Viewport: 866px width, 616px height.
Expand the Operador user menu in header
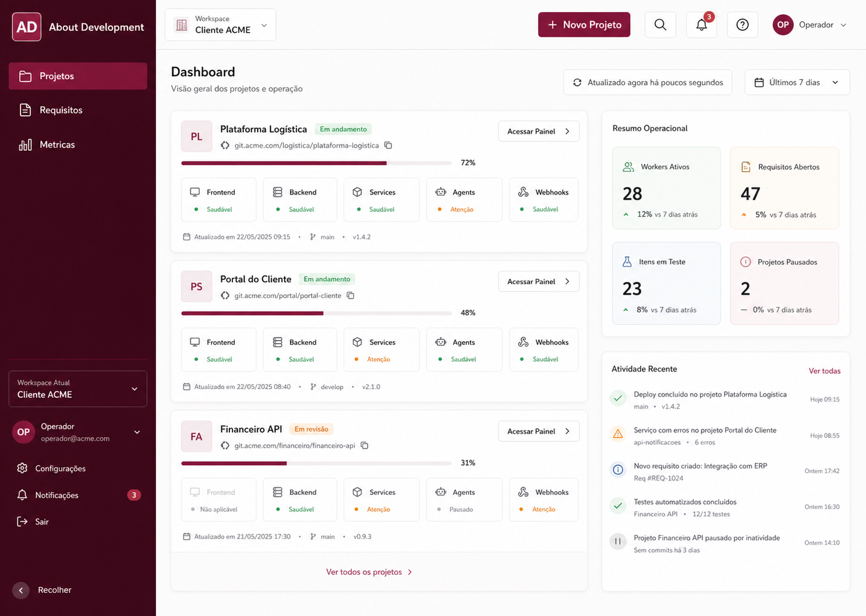point(810,24)
